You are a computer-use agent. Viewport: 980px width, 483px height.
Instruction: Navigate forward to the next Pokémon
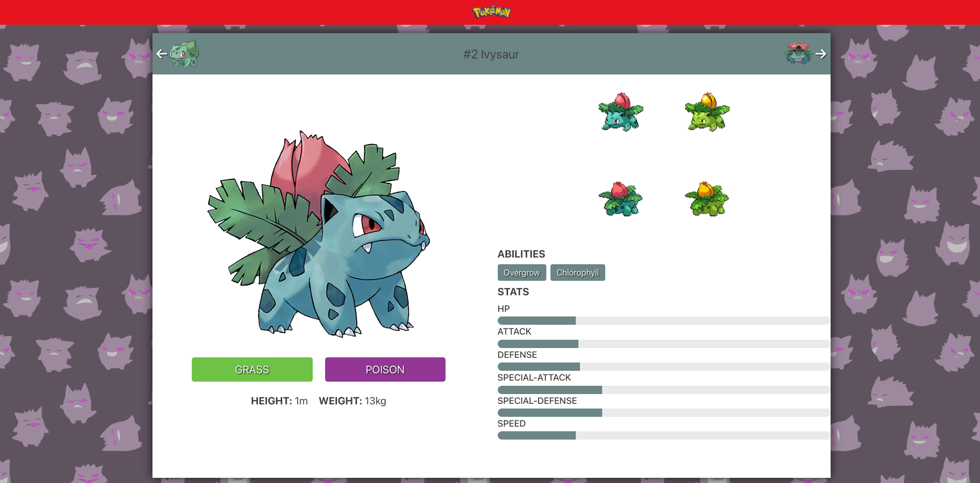pos(821,54)
